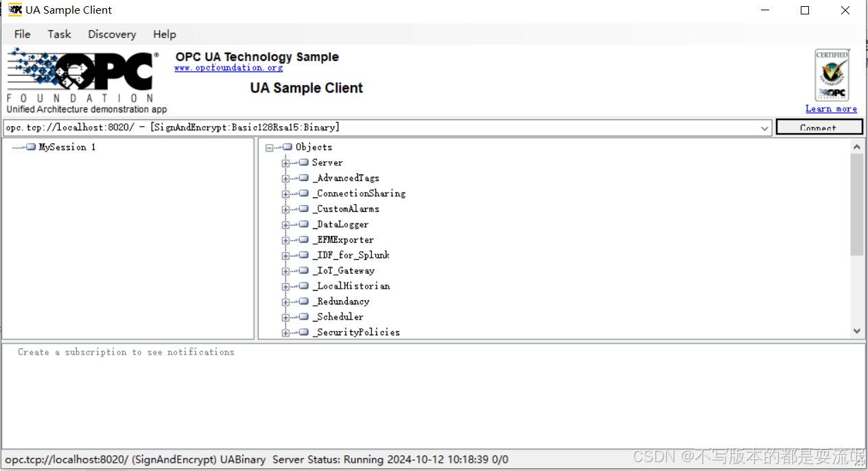Select the _ConnectionSharing label
The height and width of the screenshot is (471, 868).
359,193
